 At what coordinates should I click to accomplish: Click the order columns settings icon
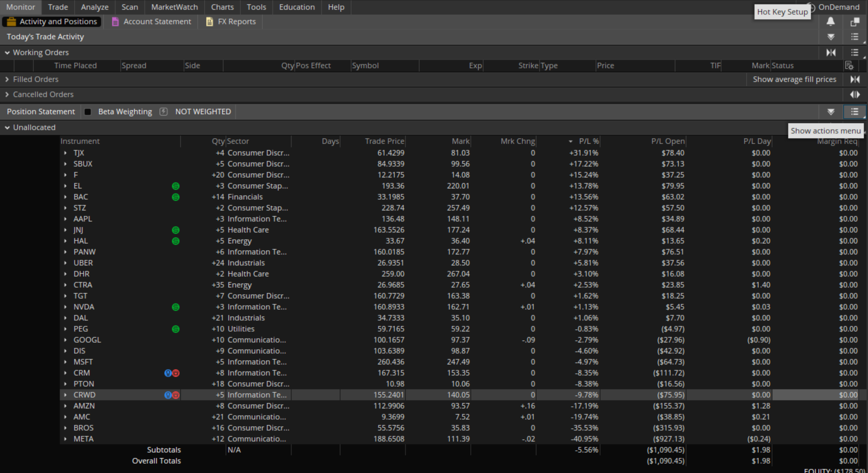coord(850,66)
